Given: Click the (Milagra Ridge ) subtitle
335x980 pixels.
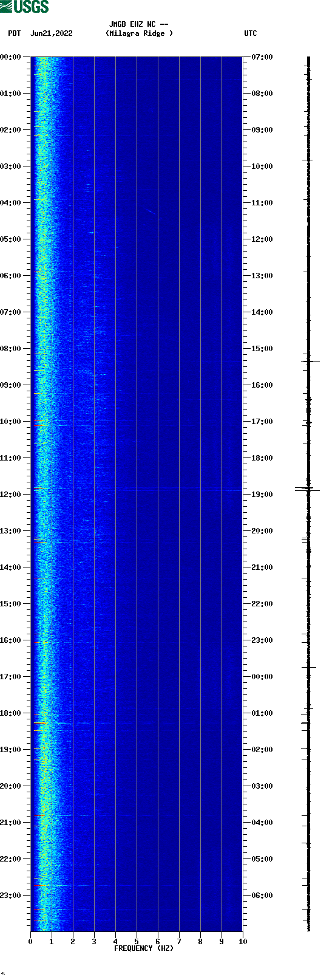Looking at the screenshot, I should 139,34.
